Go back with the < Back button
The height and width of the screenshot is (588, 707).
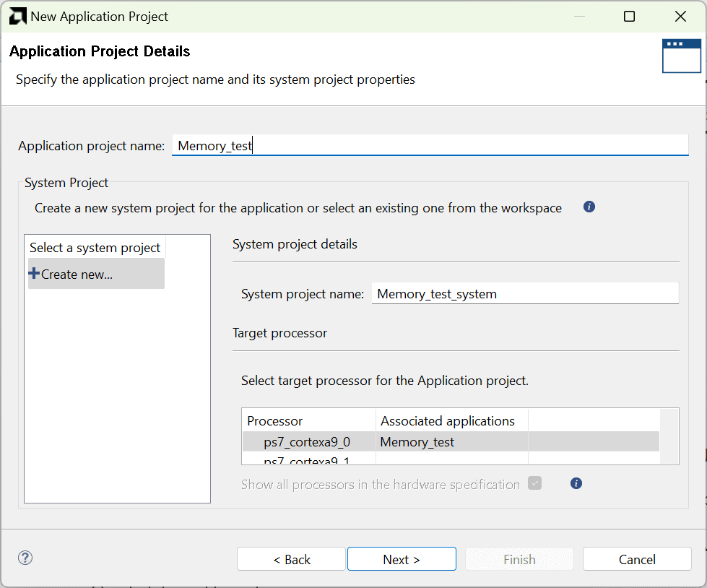pos(291,559)
